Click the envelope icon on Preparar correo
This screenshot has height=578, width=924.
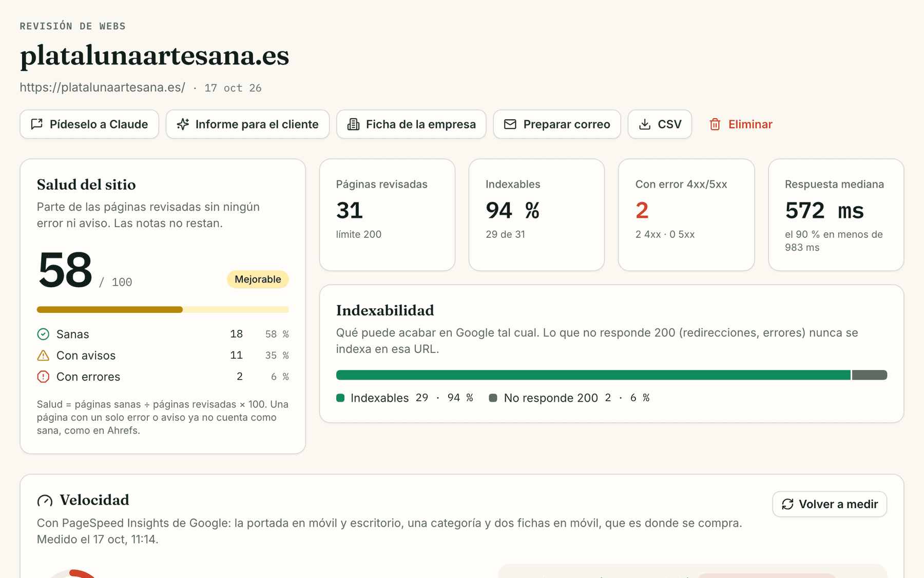[x=510, y=124]
